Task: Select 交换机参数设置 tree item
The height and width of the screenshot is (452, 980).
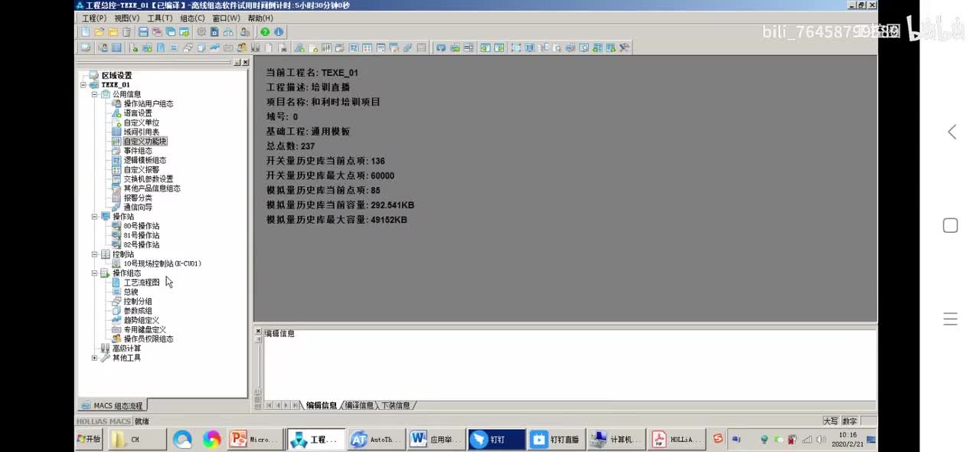Action: (x=149, y=179)
